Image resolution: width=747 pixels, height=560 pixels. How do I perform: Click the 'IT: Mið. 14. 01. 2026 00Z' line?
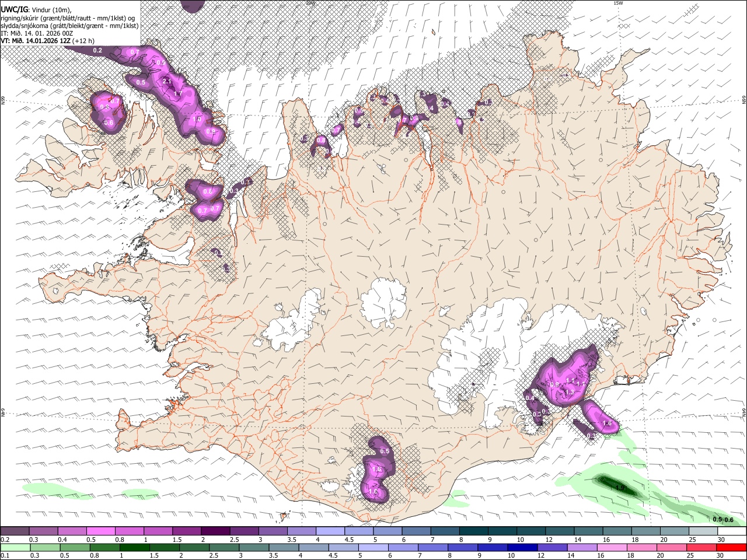(x=37, y=33)
